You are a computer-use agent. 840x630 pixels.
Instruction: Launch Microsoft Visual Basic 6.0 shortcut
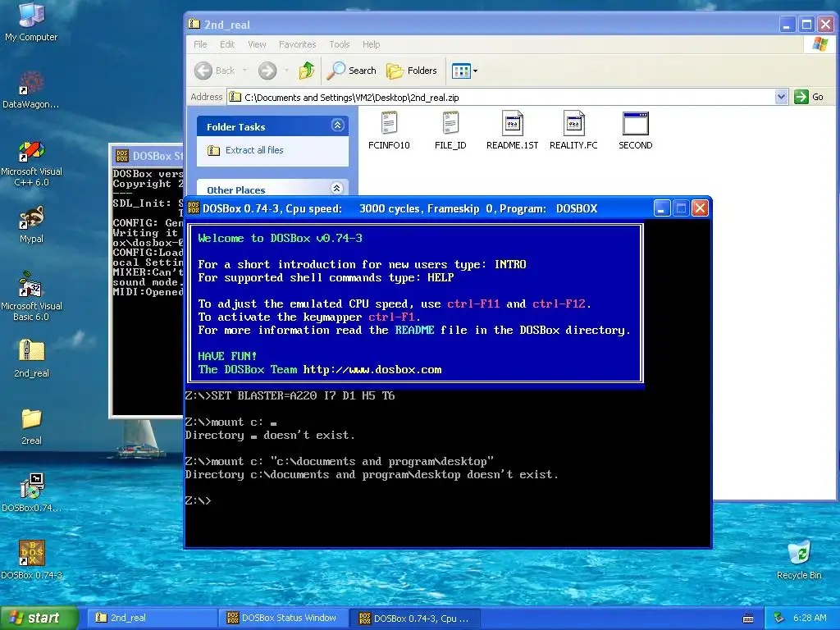click(31, 297)
